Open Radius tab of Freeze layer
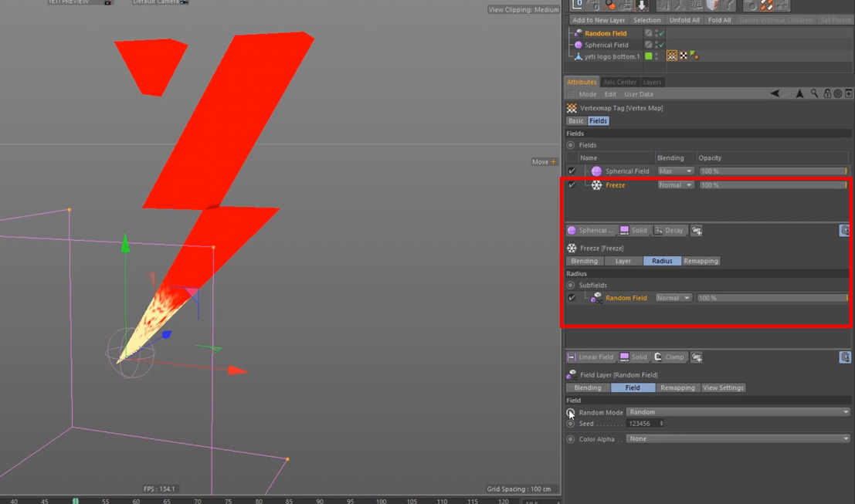The image size is (855, 504). pyautogui.click(x=662, y=261)
